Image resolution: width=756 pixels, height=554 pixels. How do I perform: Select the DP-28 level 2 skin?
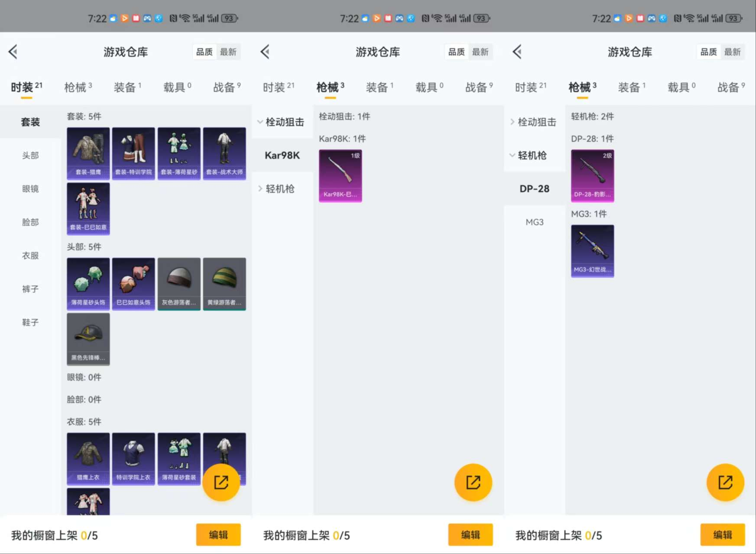(x=592, y=175)
